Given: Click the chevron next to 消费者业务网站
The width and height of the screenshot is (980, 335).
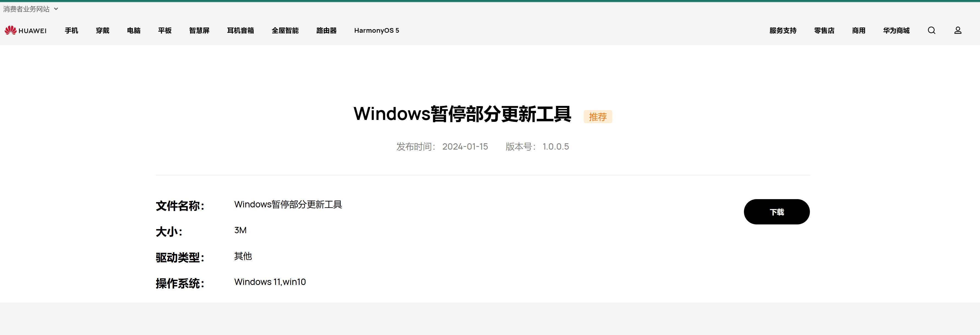Looking at the screenshot, I should pyautogui.click(x=55, y=9).
